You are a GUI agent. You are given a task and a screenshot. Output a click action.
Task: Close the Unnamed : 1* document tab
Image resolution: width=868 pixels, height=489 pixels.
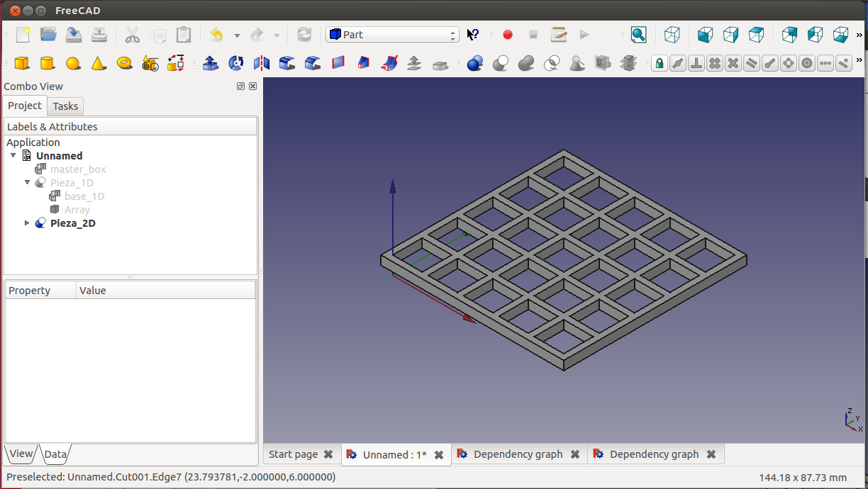[x=439, y=455]
